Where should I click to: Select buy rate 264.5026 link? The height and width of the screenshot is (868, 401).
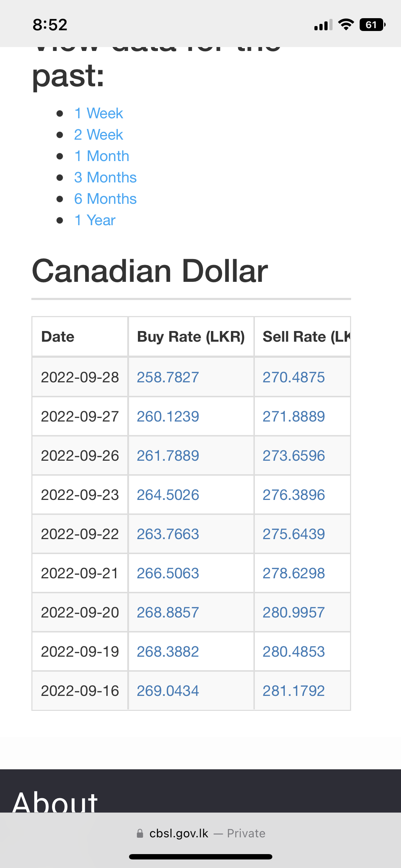point(168,495)
